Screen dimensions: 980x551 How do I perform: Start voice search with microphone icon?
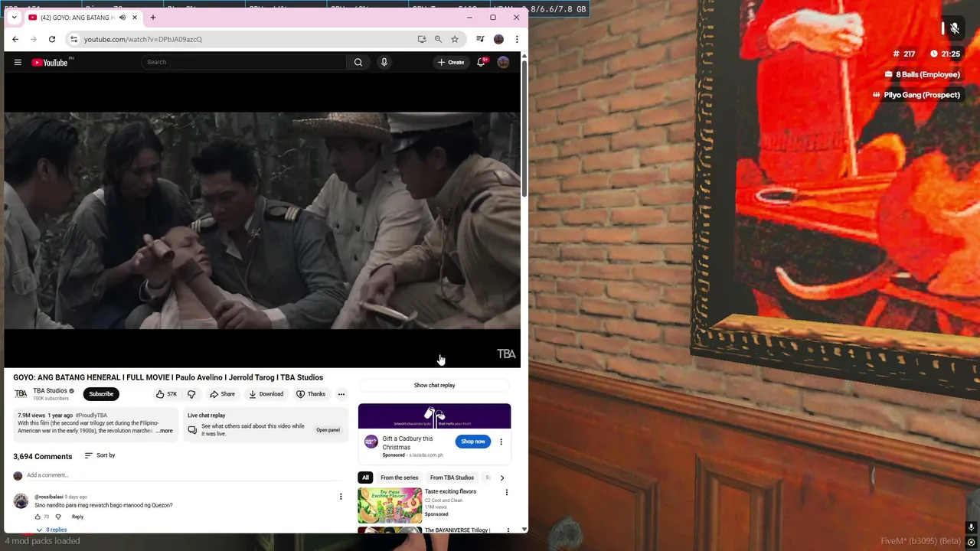click(384, 62)
